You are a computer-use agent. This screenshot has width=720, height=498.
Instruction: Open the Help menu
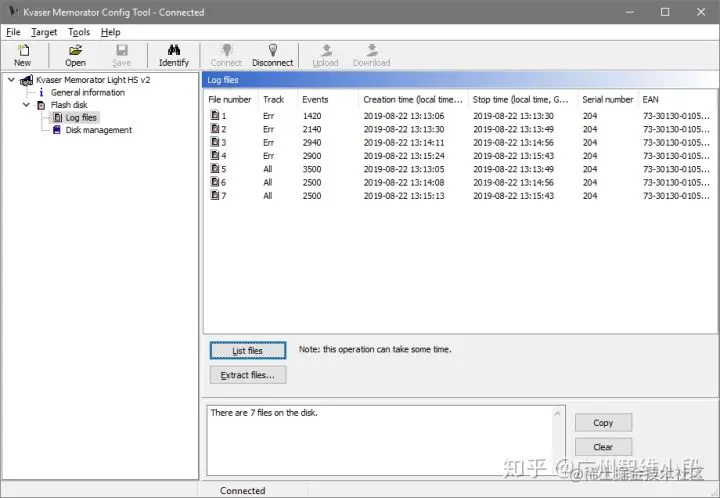pyautogui.click(x=111, y=32)
